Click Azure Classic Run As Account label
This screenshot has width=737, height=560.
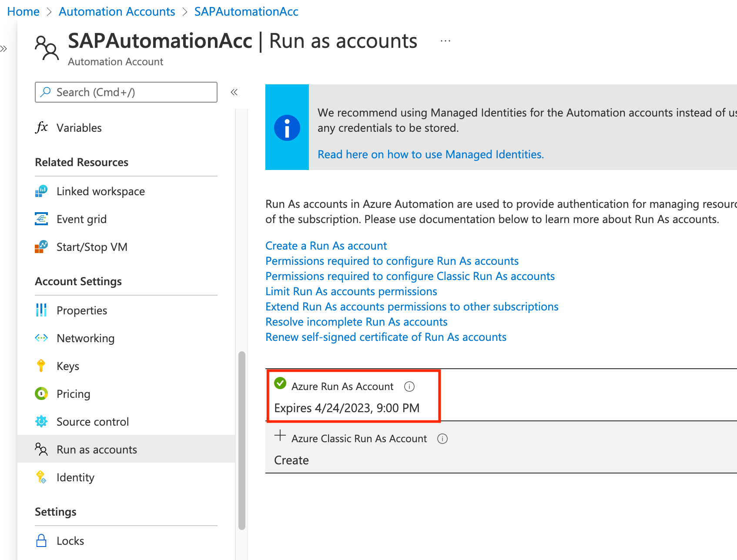359,439
